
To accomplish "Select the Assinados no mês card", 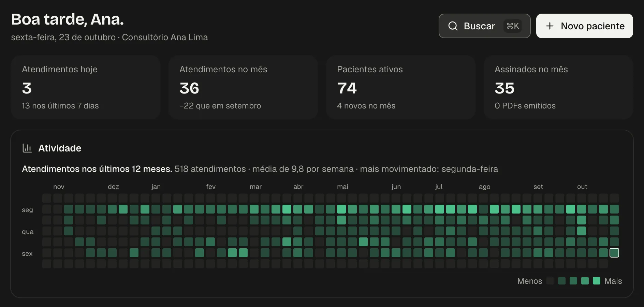I will (558, 87).
